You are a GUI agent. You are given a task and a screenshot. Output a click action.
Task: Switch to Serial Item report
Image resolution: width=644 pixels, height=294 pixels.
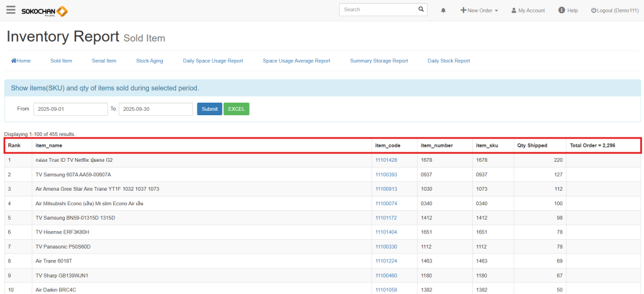coord(104,61)
